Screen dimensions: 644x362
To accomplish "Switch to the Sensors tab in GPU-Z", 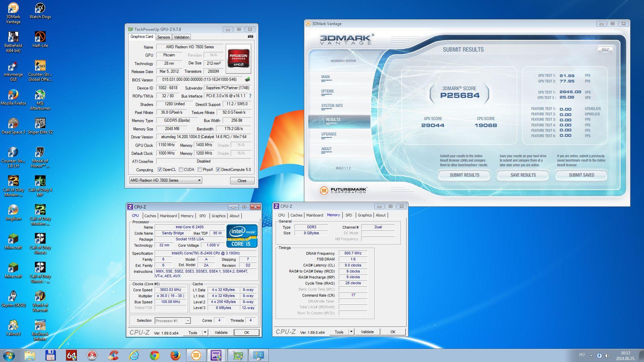I will (163, 37).
